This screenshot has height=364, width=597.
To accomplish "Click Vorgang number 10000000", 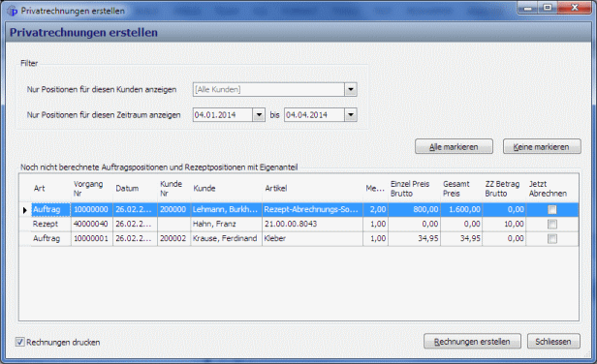I will click(92, 209).
